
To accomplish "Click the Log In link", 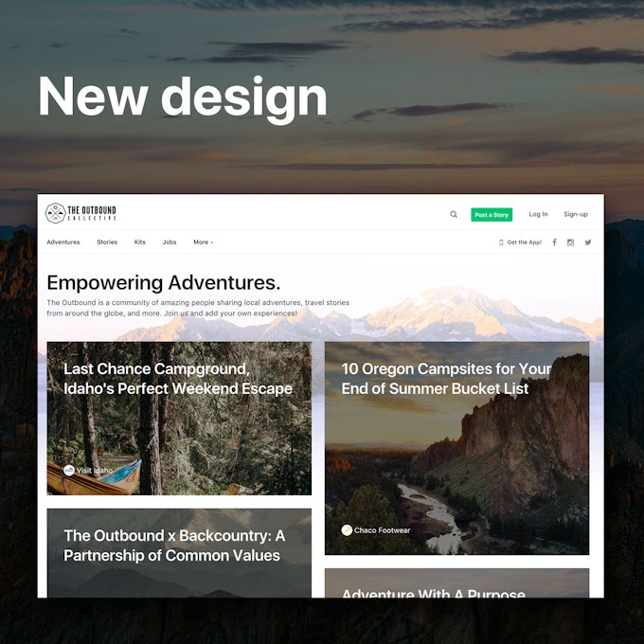I will coord(538,214).
